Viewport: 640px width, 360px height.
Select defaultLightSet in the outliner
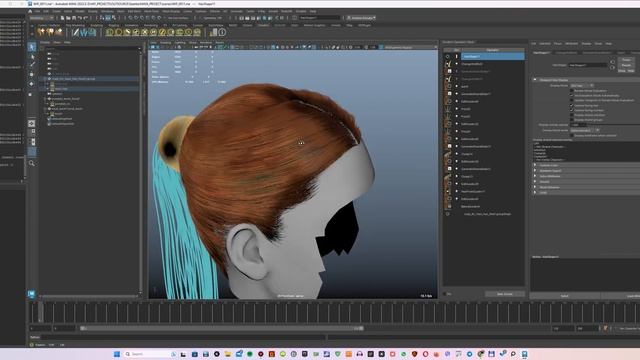62,119
